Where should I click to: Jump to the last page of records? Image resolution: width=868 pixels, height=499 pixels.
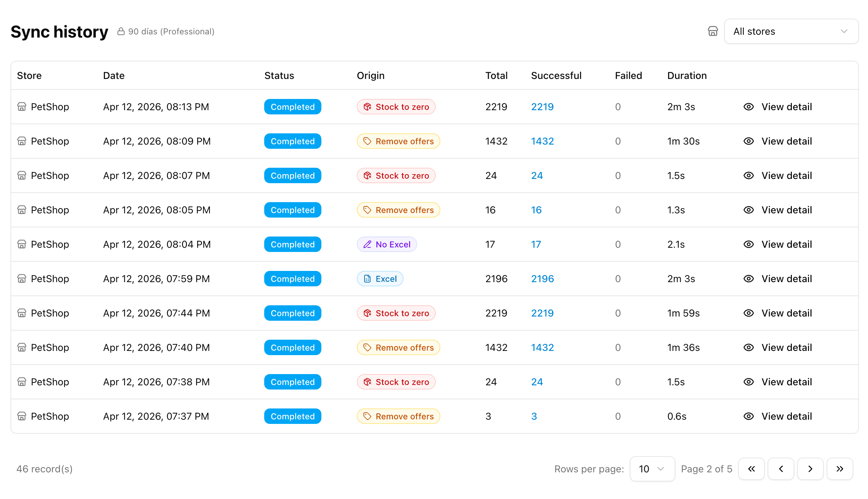[840, 469]
